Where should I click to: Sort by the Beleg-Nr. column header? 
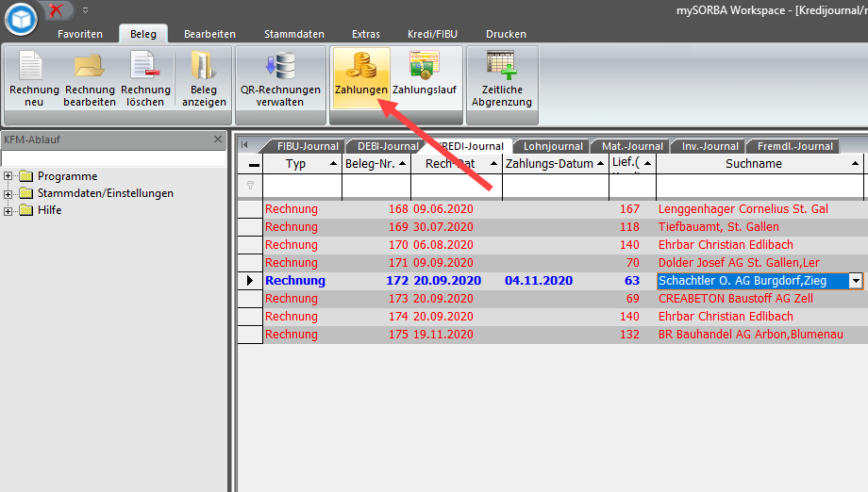376,164
